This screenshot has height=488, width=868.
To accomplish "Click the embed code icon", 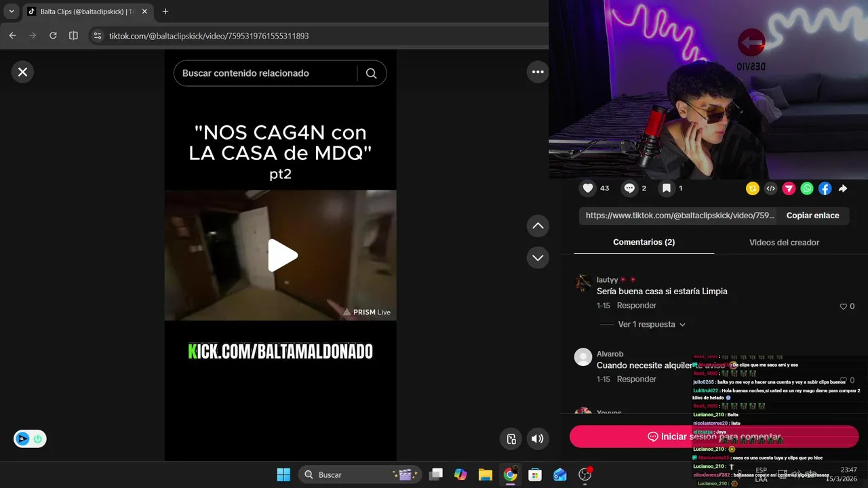I will (x=770, y=189).
